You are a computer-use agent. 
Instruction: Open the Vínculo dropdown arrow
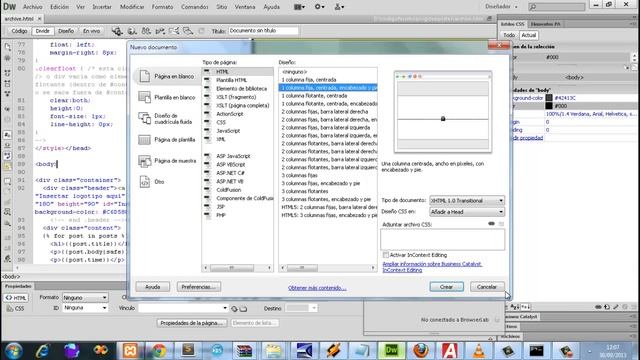(x=225, y=308)
